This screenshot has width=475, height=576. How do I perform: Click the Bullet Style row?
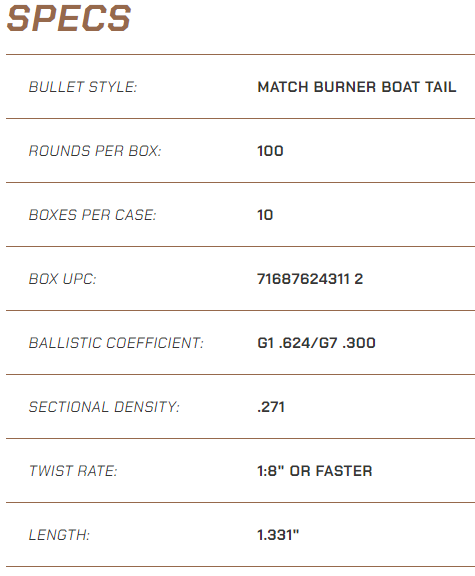tap(240, 87)
